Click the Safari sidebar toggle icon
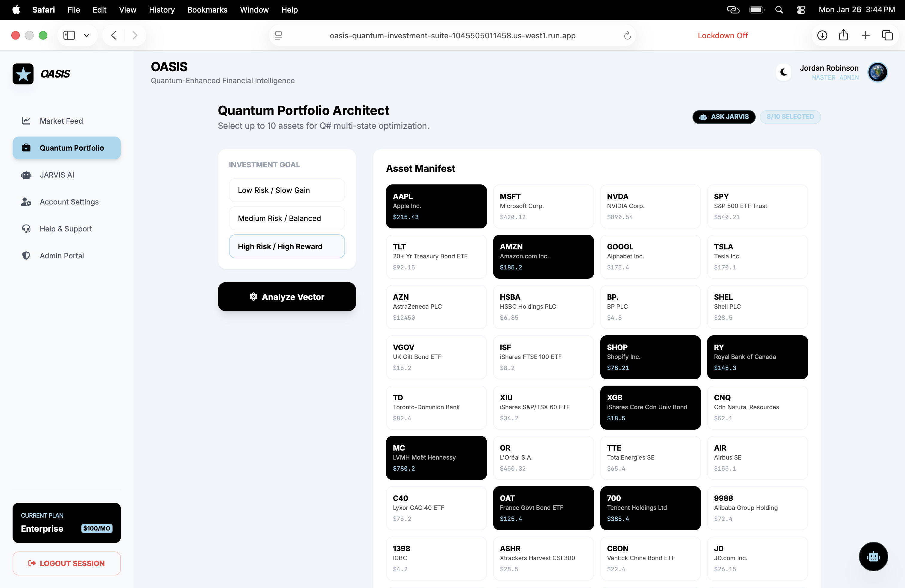This screenshot has width=905, height=588. click(x=69, y=35)
